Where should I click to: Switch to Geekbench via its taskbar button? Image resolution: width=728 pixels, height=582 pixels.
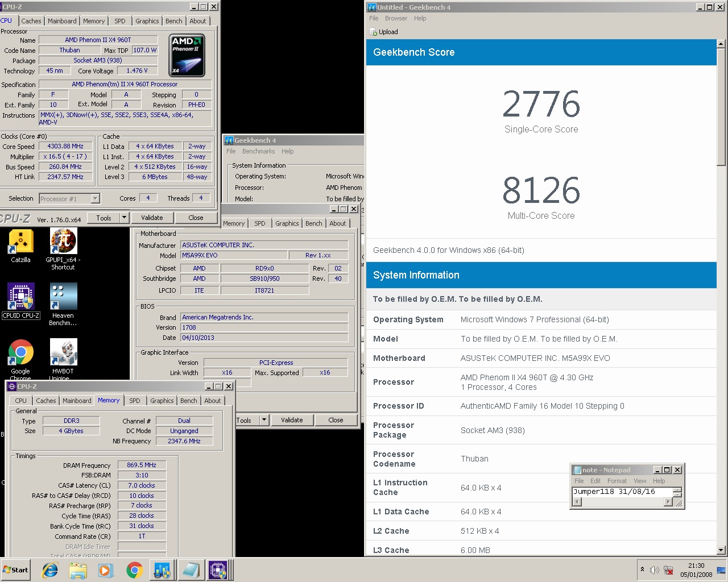point(162,570)
